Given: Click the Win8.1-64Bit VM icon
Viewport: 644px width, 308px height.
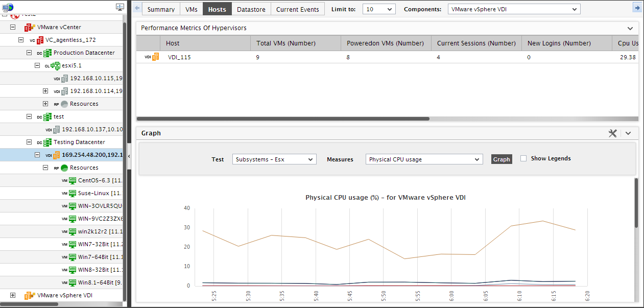Looking at the screenshot, I should (73, 282).
